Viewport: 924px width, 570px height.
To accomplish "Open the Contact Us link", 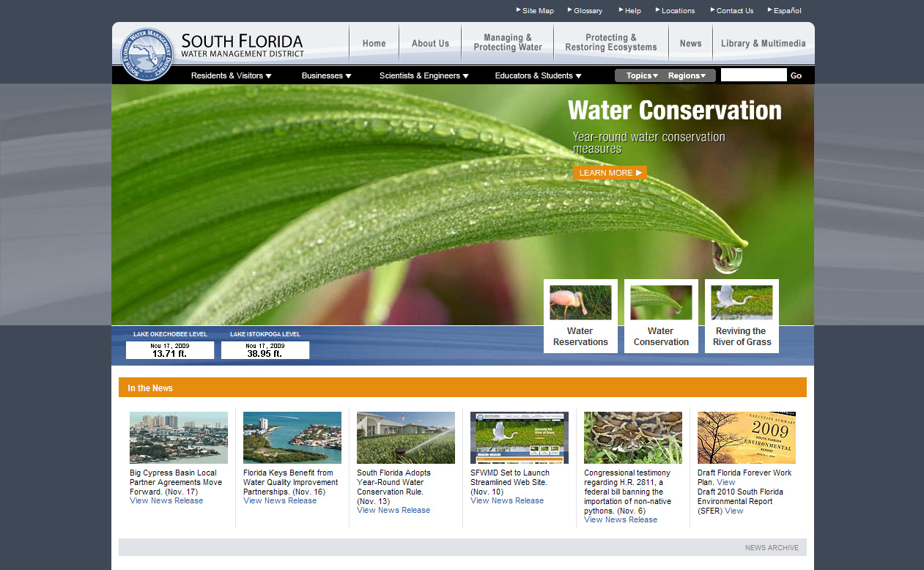I will point(735,11).
